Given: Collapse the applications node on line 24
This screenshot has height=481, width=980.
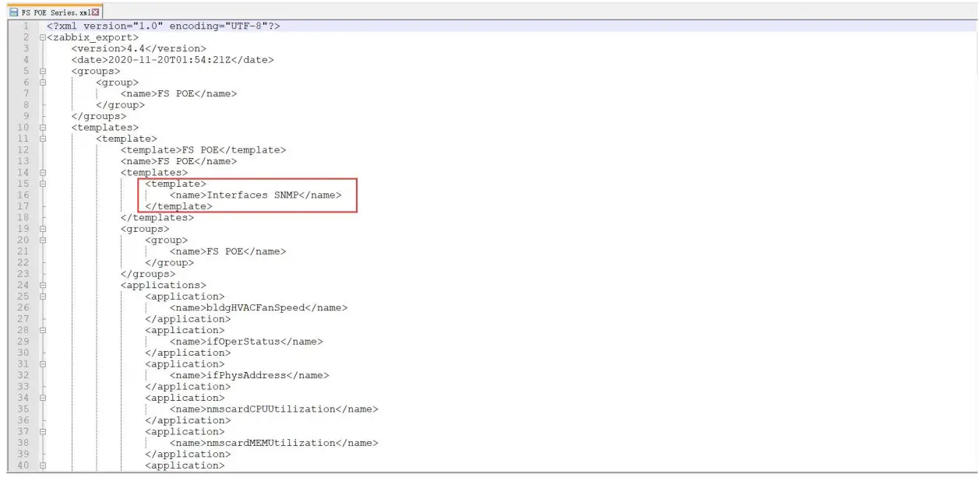Looking at the screenshot, I should point(43,286).
